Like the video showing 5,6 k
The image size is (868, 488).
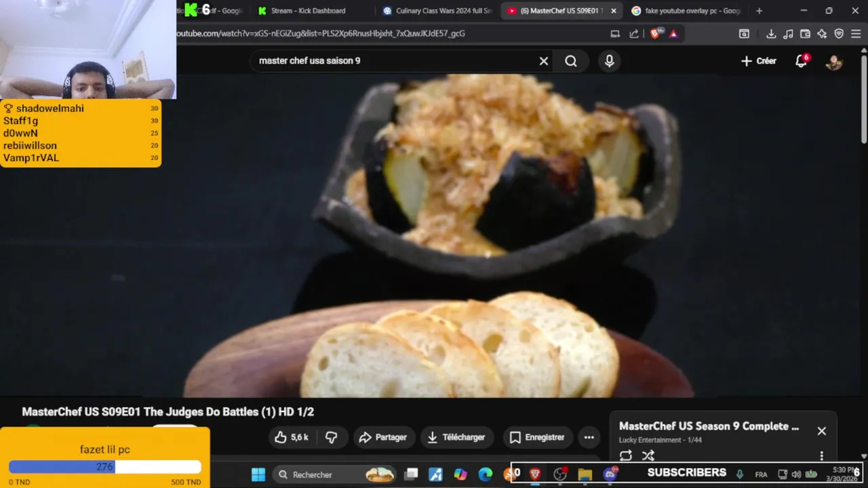point(292,438)
